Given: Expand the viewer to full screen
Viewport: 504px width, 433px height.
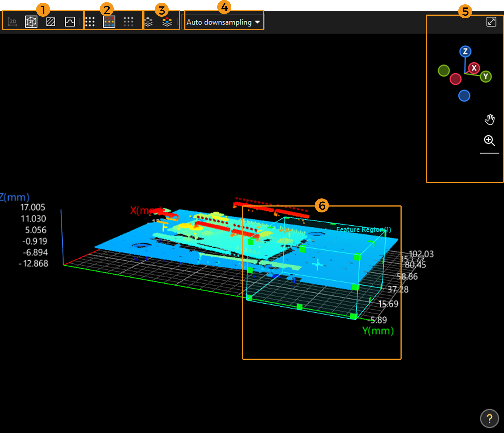Looking at the screenshot, I should click(491, 22).
